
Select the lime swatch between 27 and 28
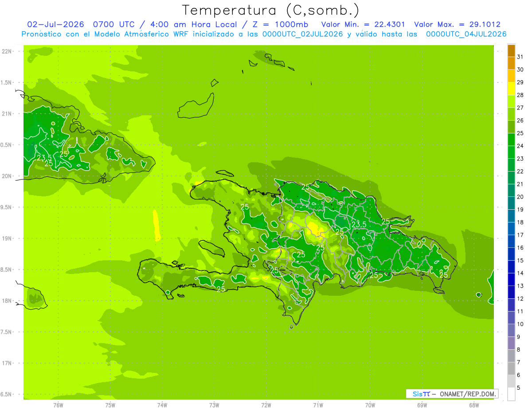511,102
